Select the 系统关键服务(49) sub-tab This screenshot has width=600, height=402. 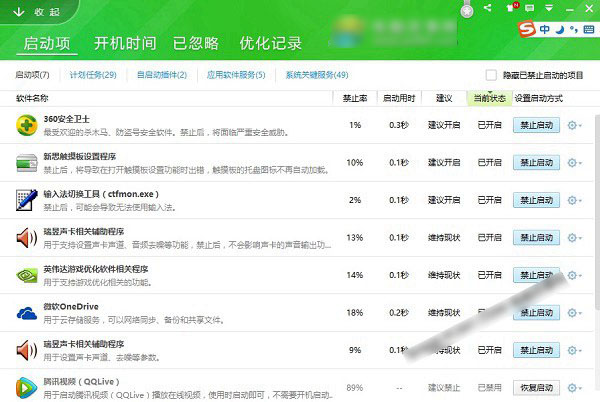pos(317,75)
